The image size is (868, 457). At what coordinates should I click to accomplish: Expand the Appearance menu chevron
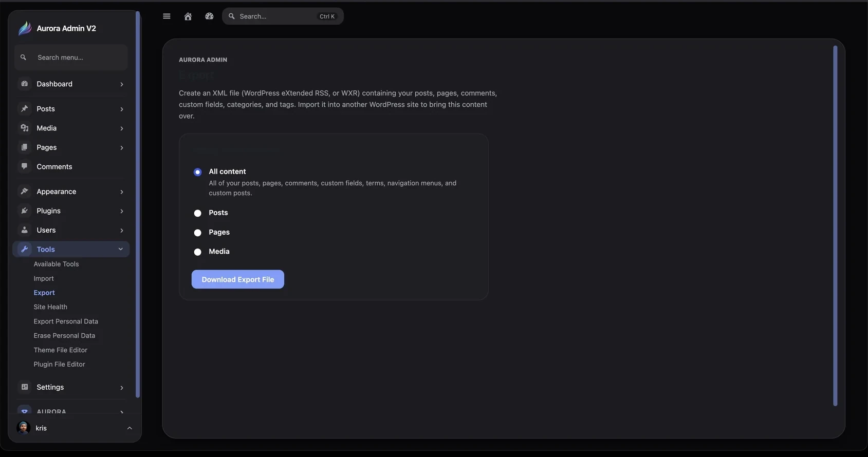pyautogui.click(x=122, y=192)
